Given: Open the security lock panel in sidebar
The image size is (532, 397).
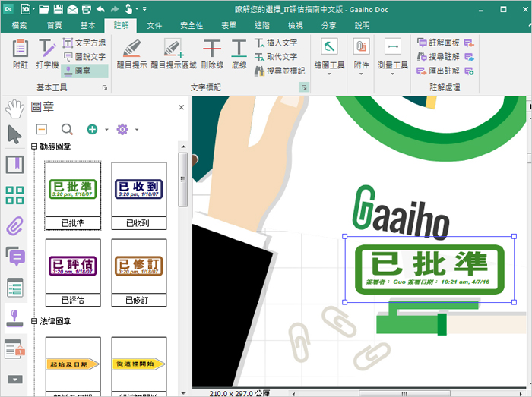Looking at the screenshot, I should coord(15,349).
